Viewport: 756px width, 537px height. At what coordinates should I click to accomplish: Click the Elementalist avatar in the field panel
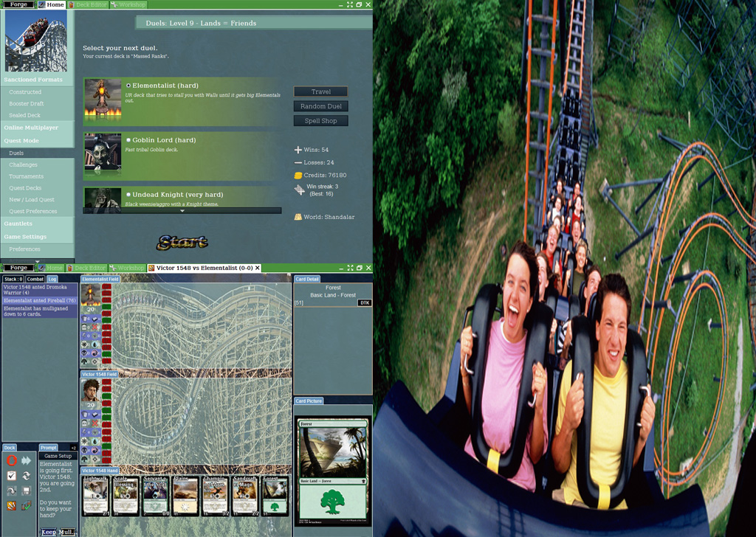click(92, 295)
